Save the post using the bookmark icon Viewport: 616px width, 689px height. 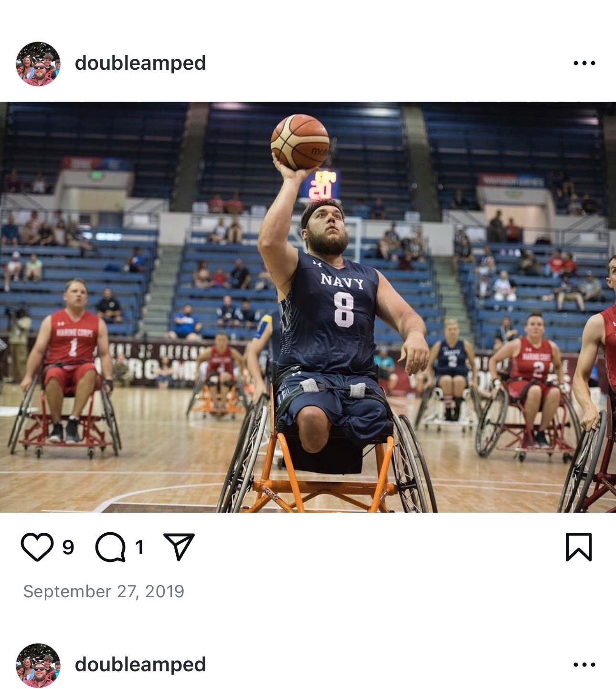[579, 547]
